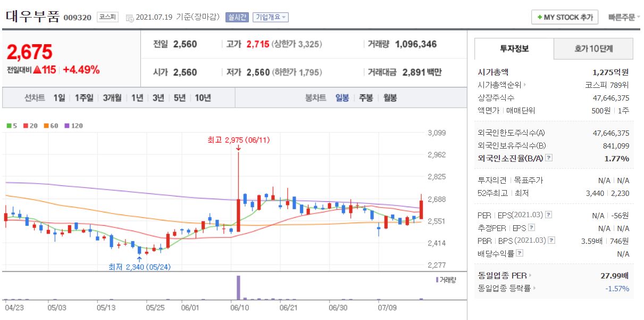Open the 기업개요 dropdown
Image resolution: width=644 pixels, height=320 pixels.
pyautogui.click(x=271, y=17)
